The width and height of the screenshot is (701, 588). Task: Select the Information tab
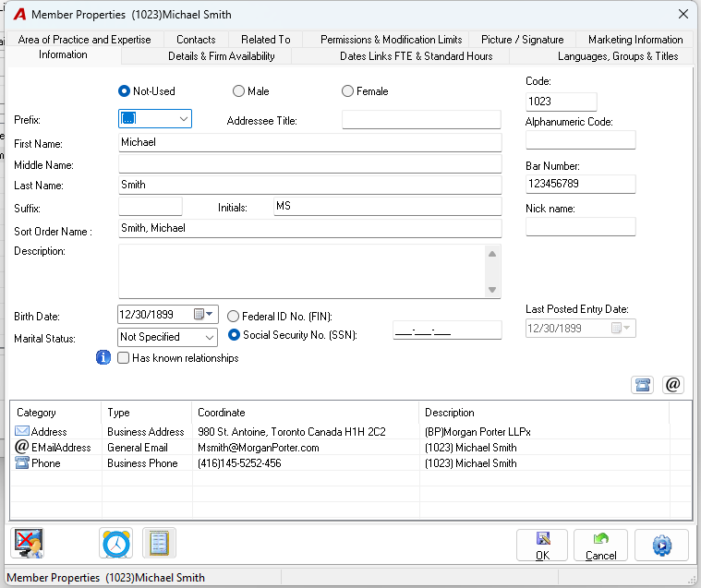click(x=63, y=54)
